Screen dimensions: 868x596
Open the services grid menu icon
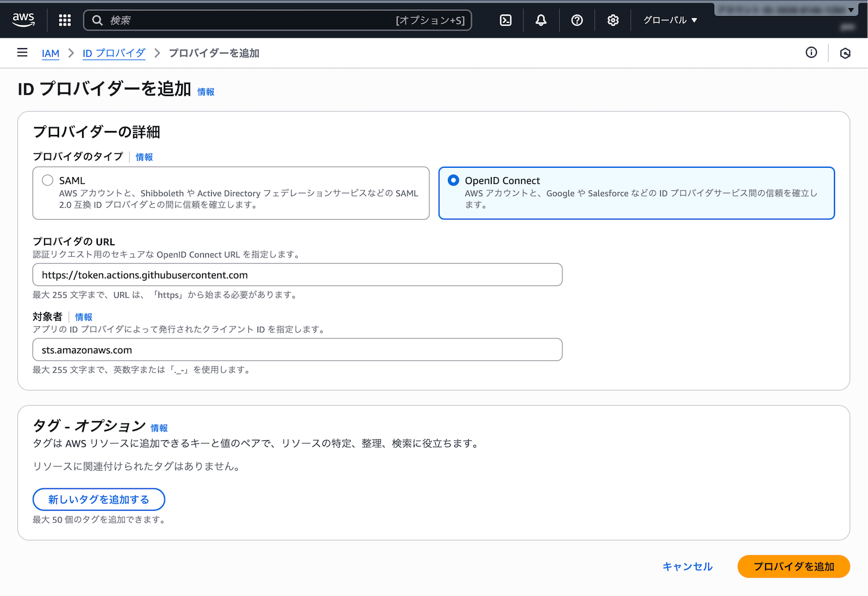tap(65, 20)
